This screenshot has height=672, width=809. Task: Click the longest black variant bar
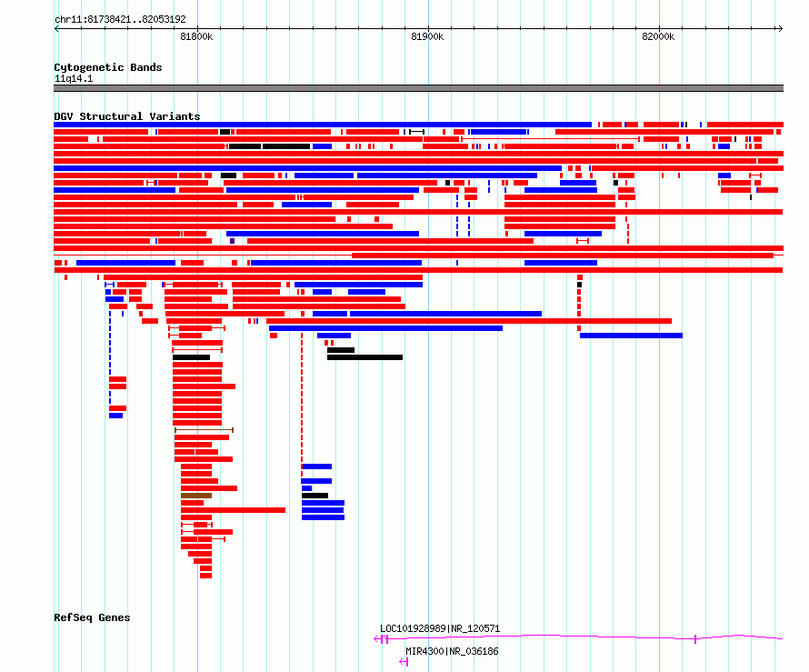(365, 357)
